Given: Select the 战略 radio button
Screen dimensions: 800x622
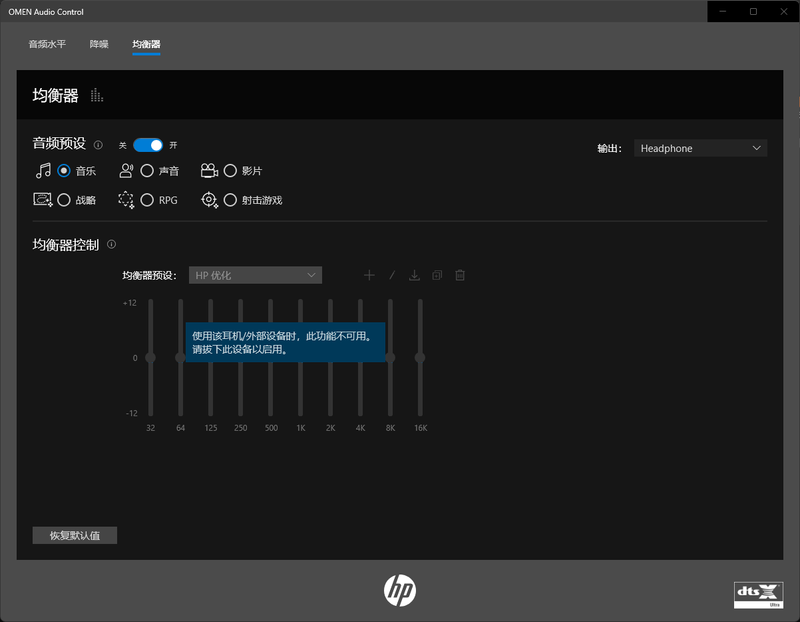Looking at the screenshot, I should (64, 200).
